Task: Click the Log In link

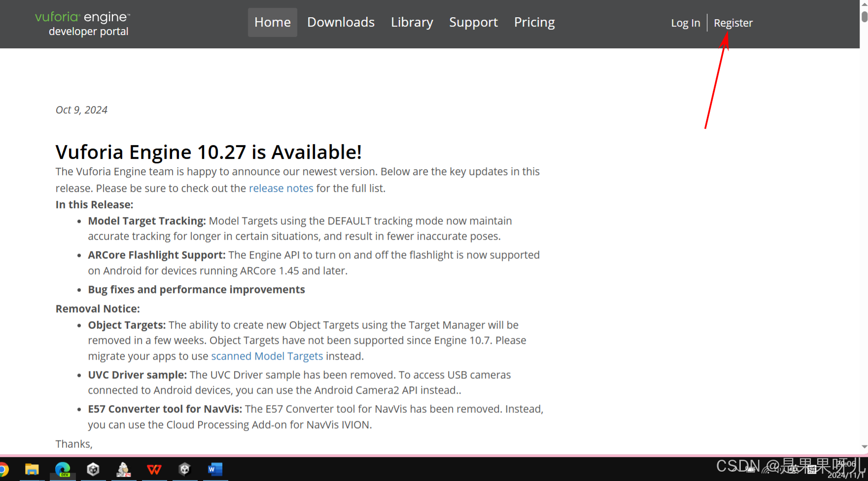Action: click(686, 23)
